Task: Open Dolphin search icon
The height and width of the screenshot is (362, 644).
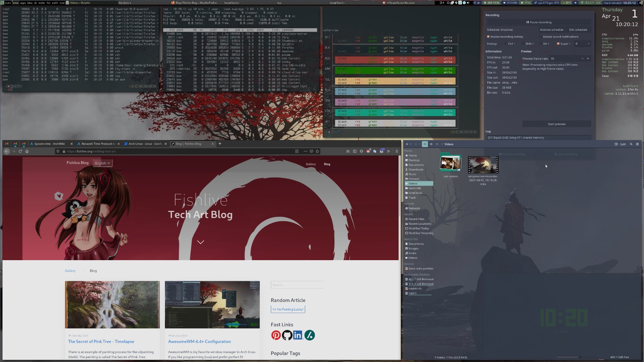Action: pos(631,144)
